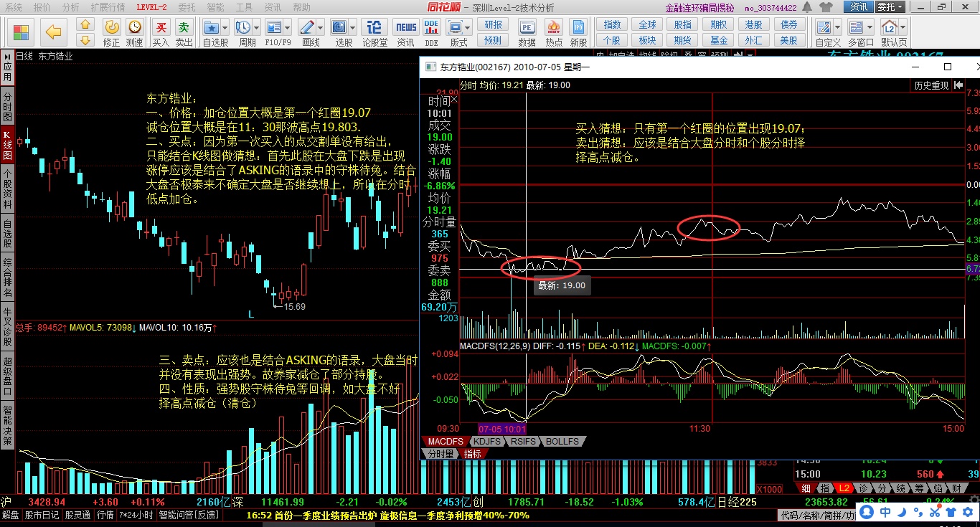
Task: Select the 画线 draw line pencil tool
Action: pyautogui.click(x=306, y=27)
